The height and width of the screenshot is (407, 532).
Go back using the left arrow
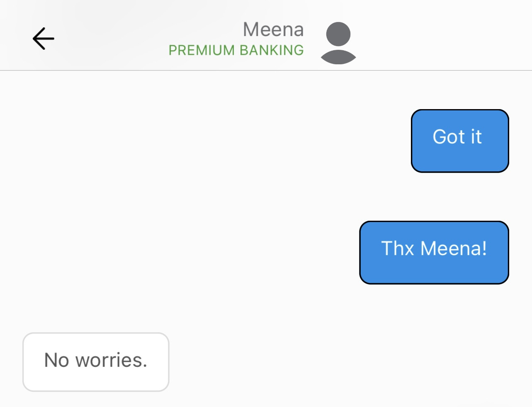[44, 39]
